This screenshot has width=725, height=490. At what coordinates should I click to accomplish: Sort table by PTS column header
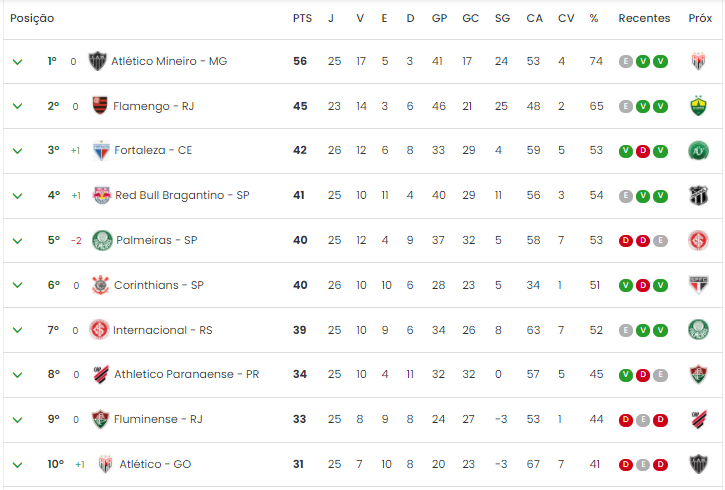coord(302,18)
